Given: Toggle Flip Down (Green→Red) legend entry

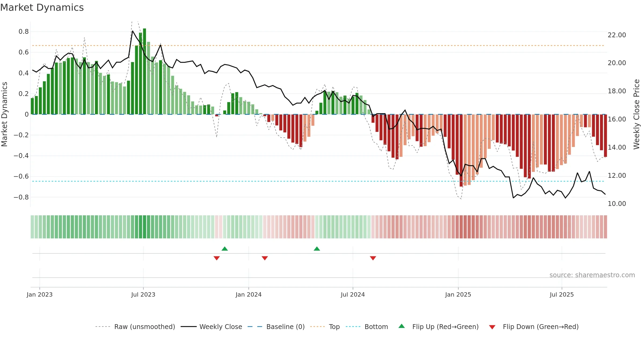Looking at the screenshot, I should click(x=534, y=327).
